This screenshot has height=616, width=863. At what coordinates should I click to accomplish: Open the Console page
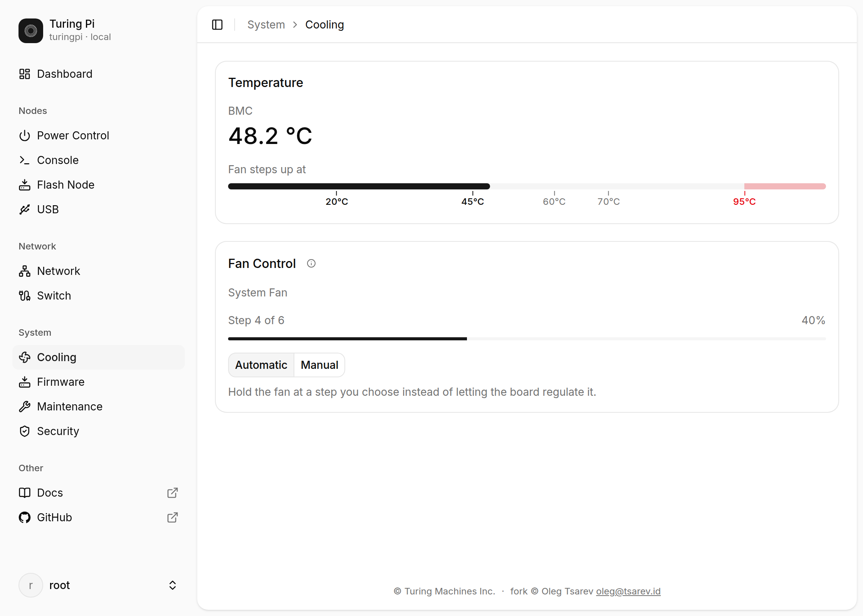coord(99,160)
